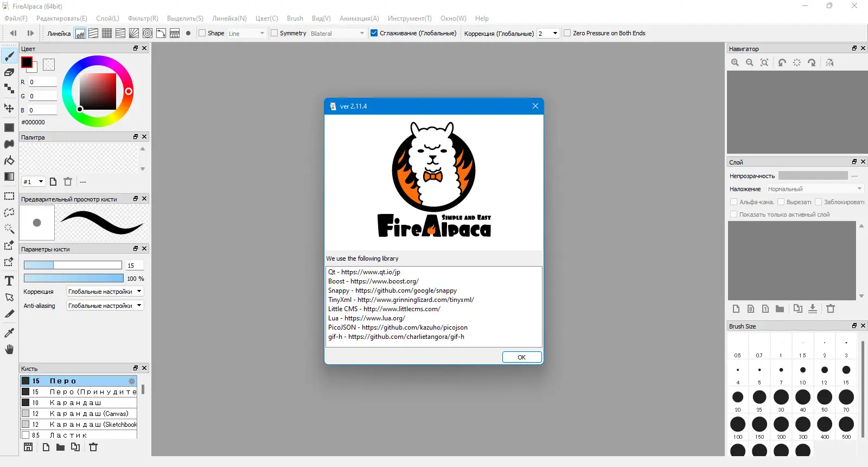The height and width of the screenshot is (467, 868).
Task: Select the Hand tool
Action: click(9, 349)
